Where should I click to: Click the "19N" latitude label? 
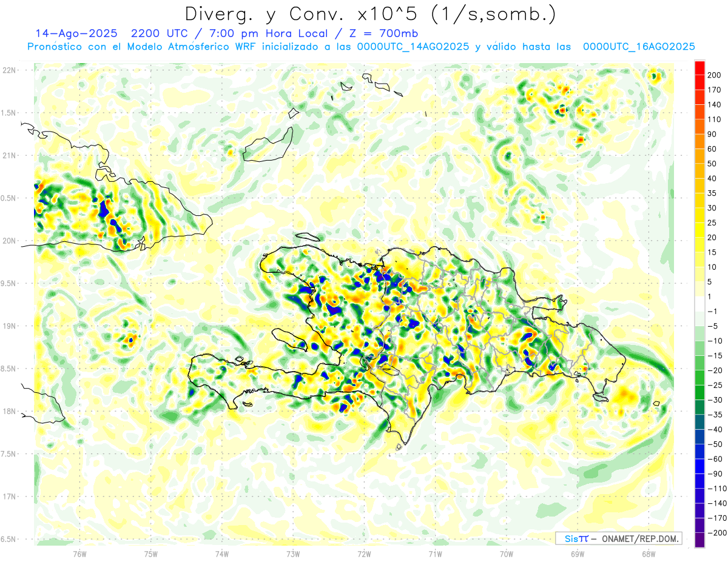[x=8, y=326]
